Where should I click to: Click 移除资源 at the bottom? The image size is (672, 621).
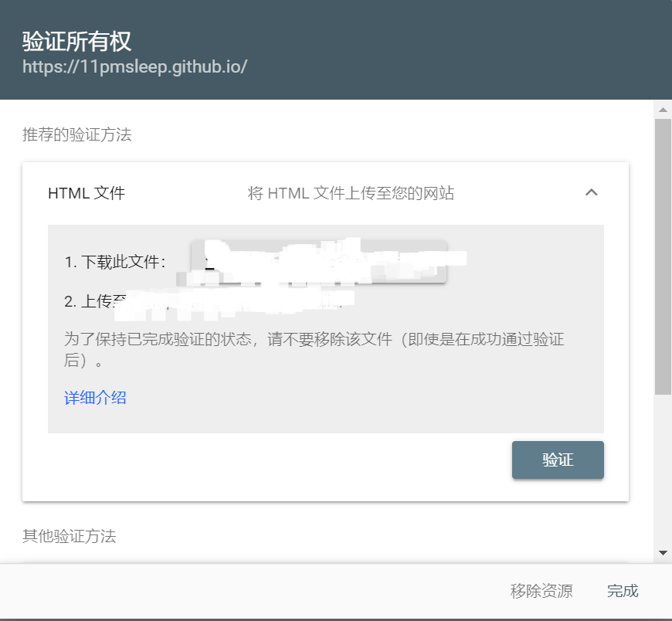(541, 591)
